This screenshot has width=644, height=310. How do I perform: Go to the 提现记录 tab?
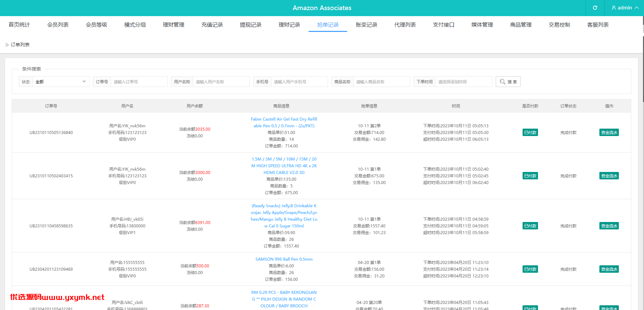click(251, 25)
